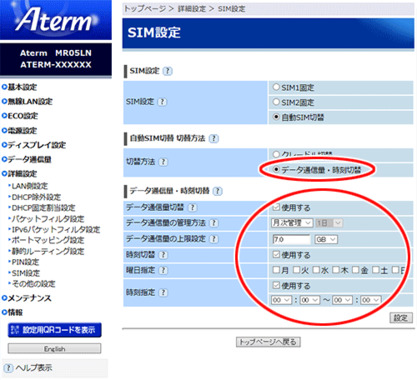Open the end minute dropdown in 時刻指定
417x380 pixels.
pyautogui.click(x=371, y=300)
